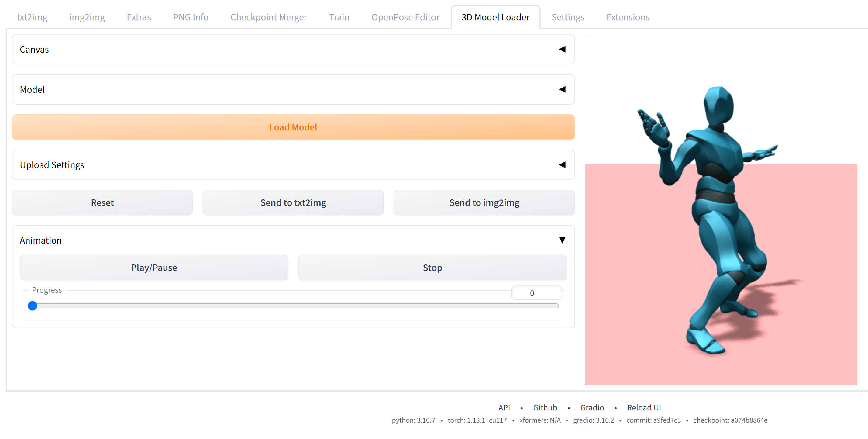
Task: Open the API link in the footer
Action: (504, 408)
